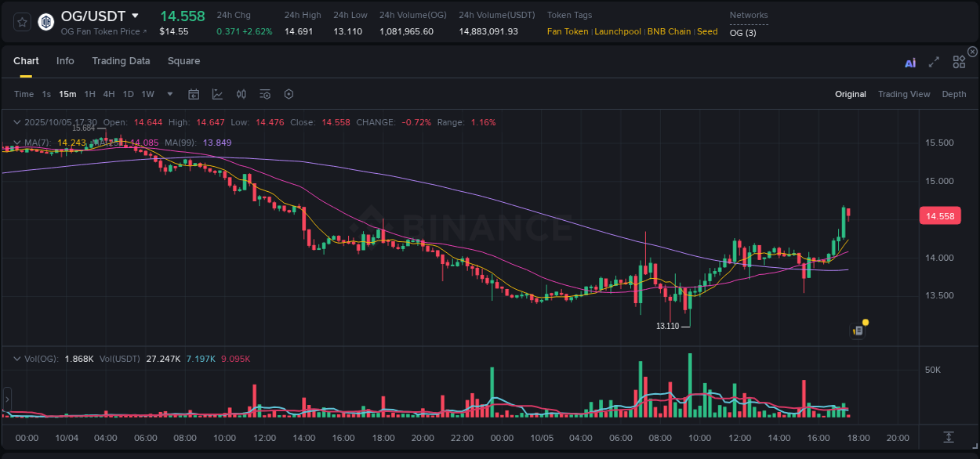
Task: Switch to the Depth view tab
Action: click(x=954, y=93)
